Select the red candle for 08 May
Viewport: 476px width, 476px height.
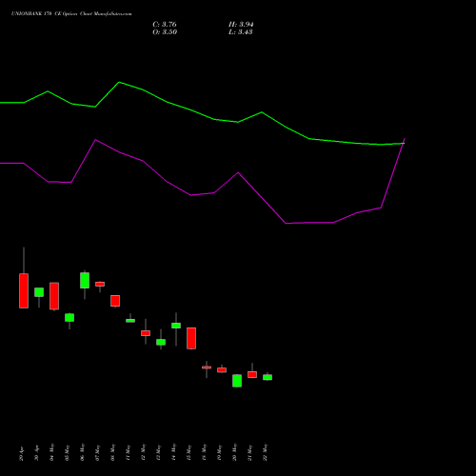pyautogui.click(x=115, y=301)
